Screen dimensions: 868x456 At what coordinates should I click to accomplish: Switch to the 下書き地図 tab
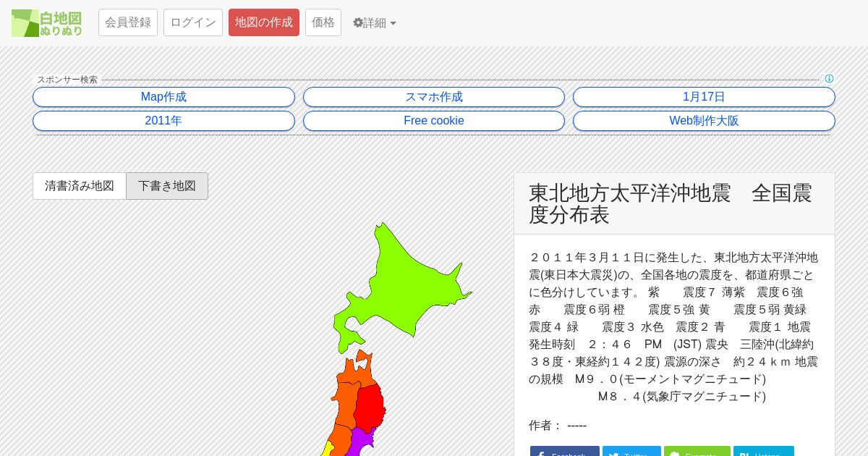click(167, 186)
